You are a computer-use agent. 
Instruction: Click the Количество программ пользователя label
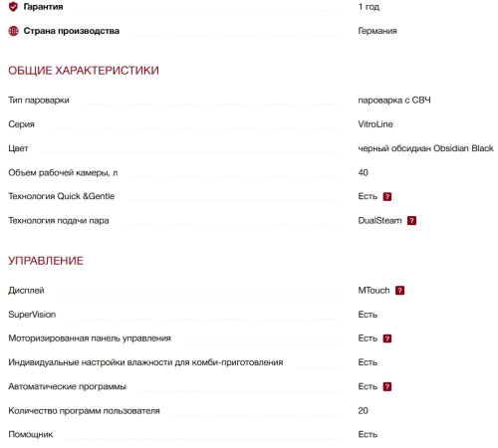(84, 411)
